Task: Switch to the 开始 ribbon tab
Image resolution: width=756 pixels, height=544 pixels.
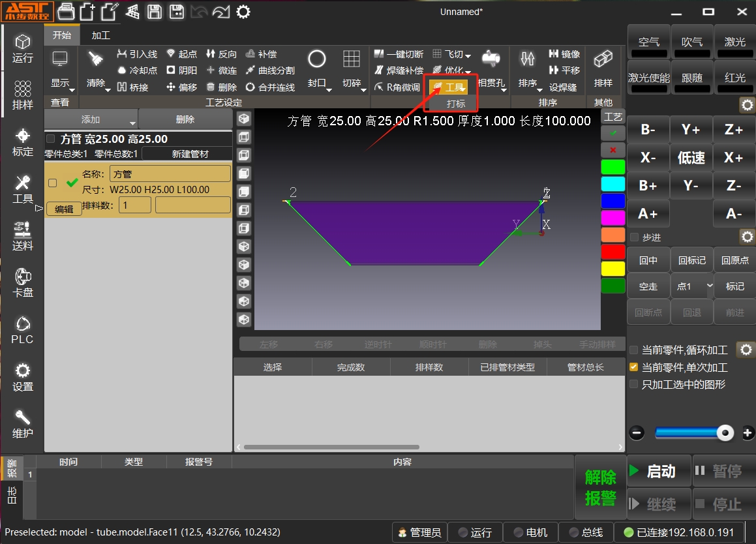Action: [62, 35]
